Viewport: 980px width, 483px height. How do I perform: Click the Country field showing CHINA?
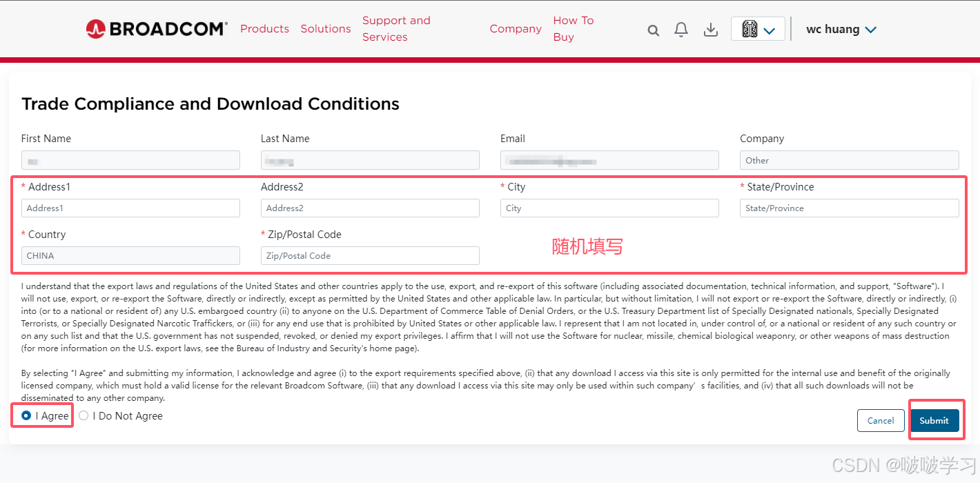tap(130, 256)
